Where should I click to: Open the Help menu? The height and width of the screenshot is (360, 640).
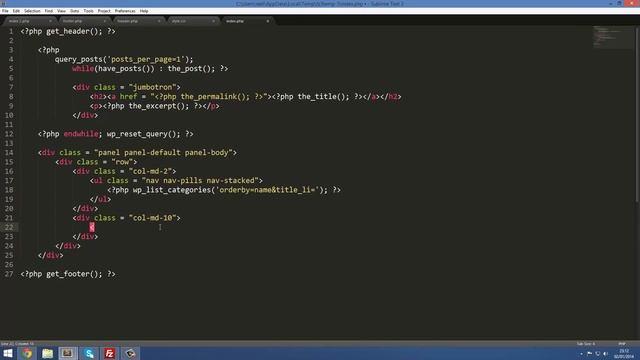(x=144, y=11)
